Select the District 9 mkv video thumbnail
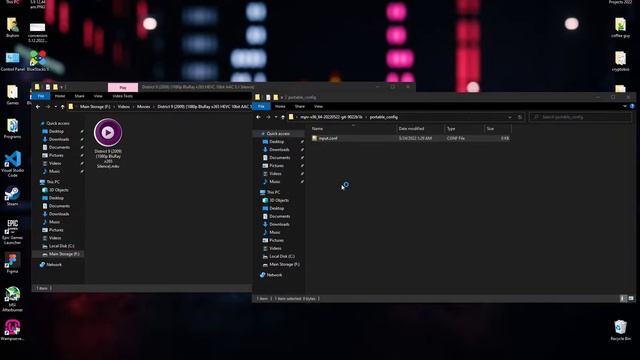Image resolution: width=640 pixels, height=360 pixels. [x=108, y=143]
